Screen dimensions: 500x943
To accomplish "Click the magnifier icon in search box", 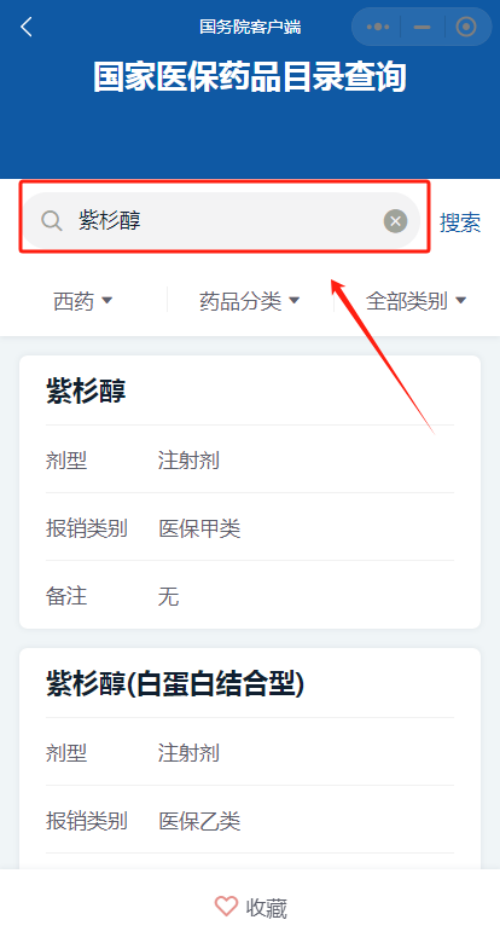I will point(52,221).
